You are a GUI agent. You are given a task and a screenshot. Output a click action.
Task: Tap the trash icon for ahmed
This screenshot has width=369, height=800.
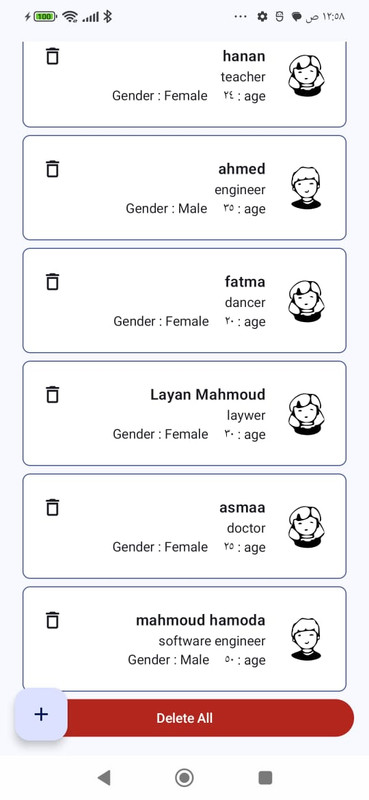[x=53, y=168]
